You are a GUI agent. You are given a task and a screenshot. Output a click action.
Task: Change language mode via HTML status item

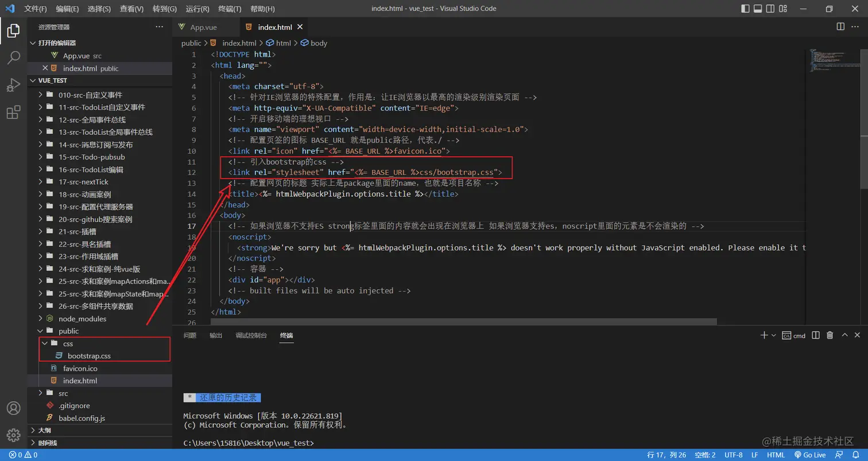click(x=776, y=455)
